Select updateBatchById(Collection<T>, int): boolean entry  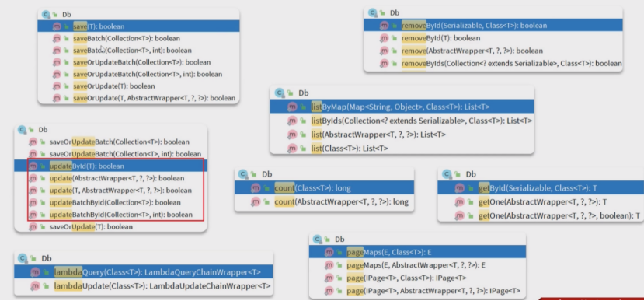[111, 215]
